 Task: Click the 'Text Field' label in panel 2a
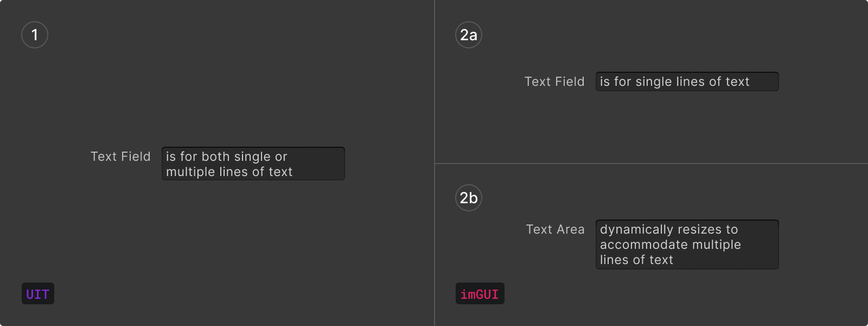pos(554,81)
